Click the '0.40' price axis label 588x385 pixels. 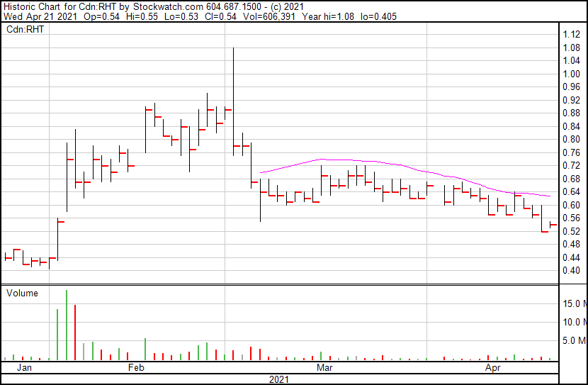(572, 271)
